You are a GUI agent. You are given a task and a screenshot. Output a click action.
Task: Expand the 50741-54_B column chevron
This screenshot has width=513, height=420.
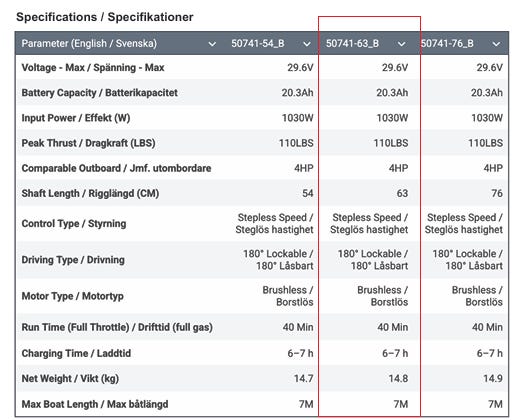307,44
